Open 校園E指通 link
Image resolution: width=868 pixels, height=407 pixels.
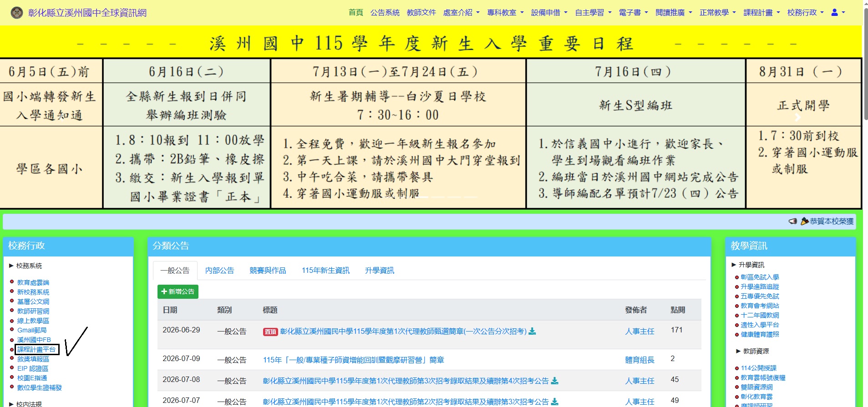[32, 378]
